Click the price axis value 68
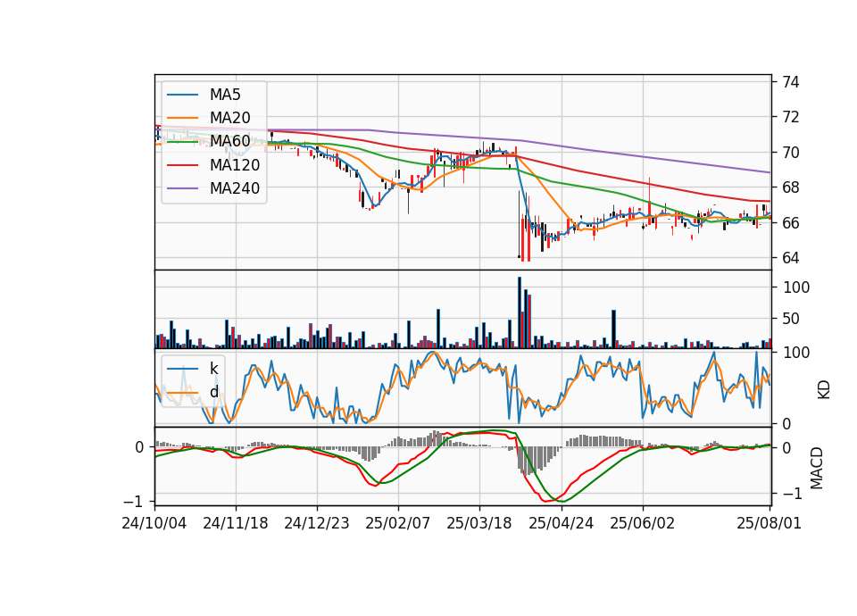The image size is (857, 616). 790,187
